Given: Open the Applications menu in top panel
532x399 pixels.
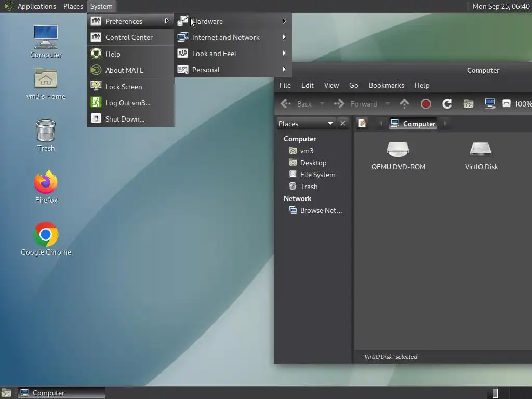Looking at the screenshot, I should [37, 6].
